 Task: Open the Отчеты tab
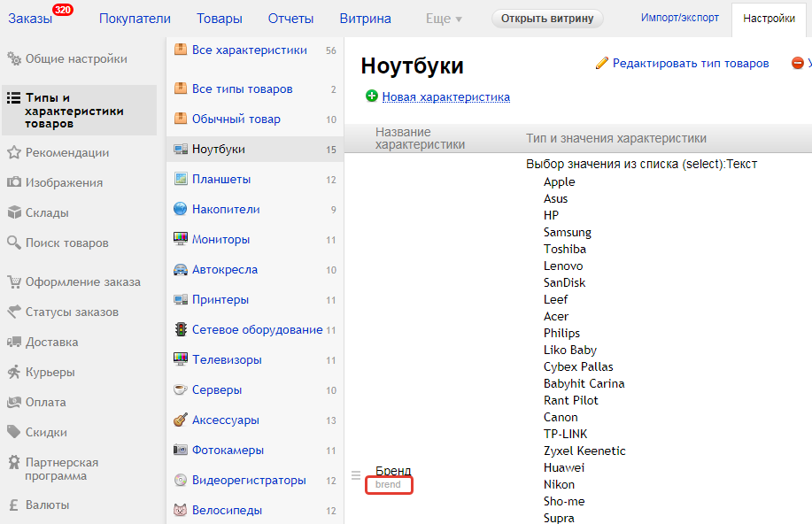click(x=290, y=19)
